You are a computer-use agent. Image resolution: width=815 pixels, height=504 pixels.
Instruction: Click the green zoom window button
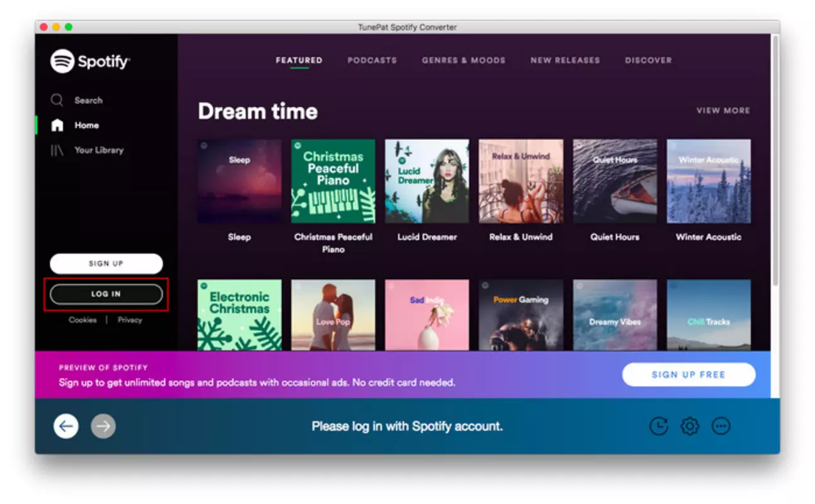pos(68,27)
